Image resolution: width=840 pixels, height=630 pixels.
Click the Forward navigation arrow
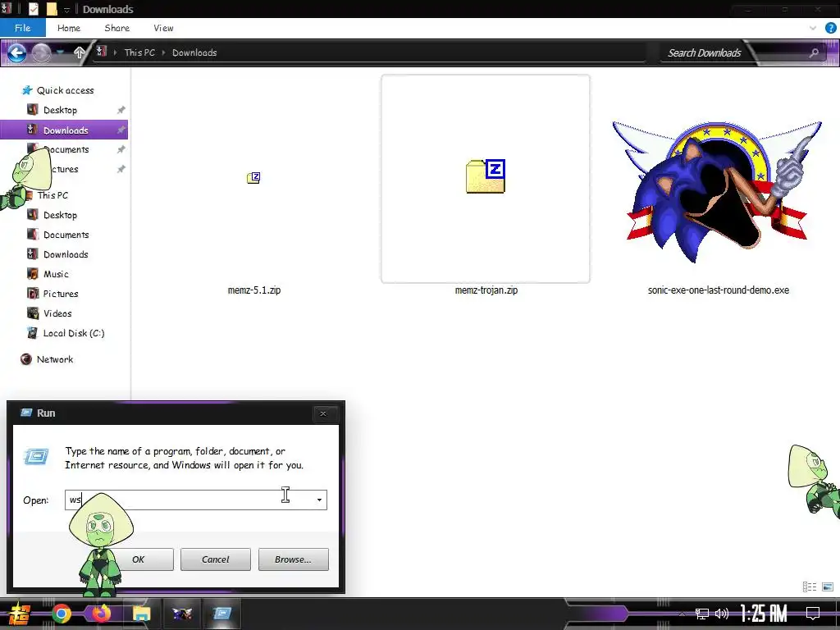[41, 52]
